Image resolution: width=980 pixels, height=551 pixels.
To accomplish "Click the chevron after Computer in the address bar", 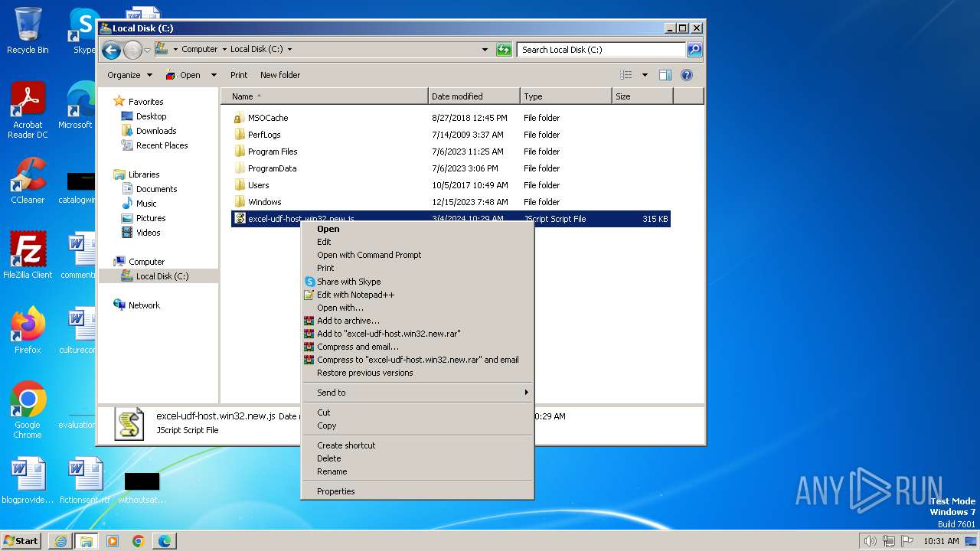I will tap(224, 50).
